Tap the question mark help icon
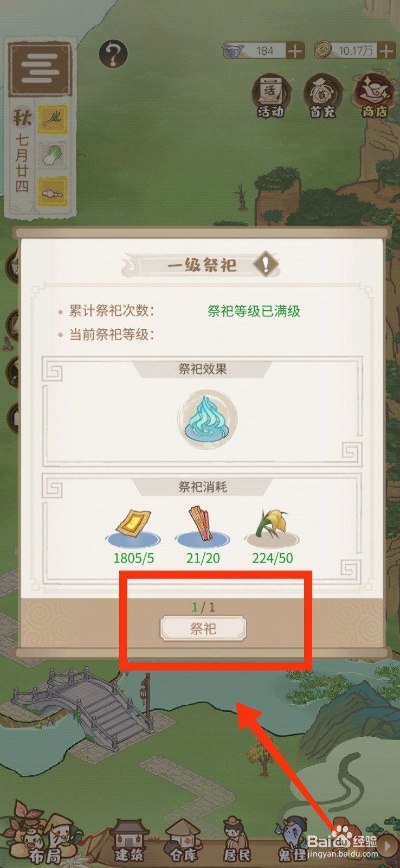 coord(113,54)
